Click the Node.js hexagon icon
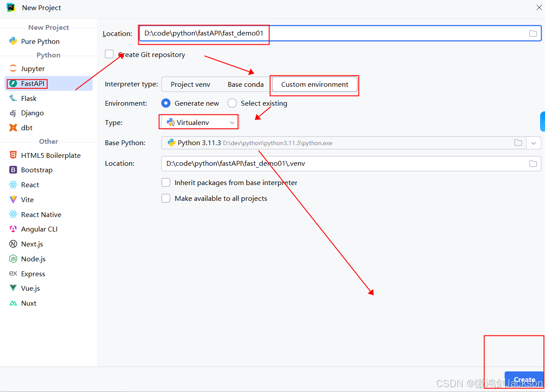545x392 pixels. tap(13, 259)
